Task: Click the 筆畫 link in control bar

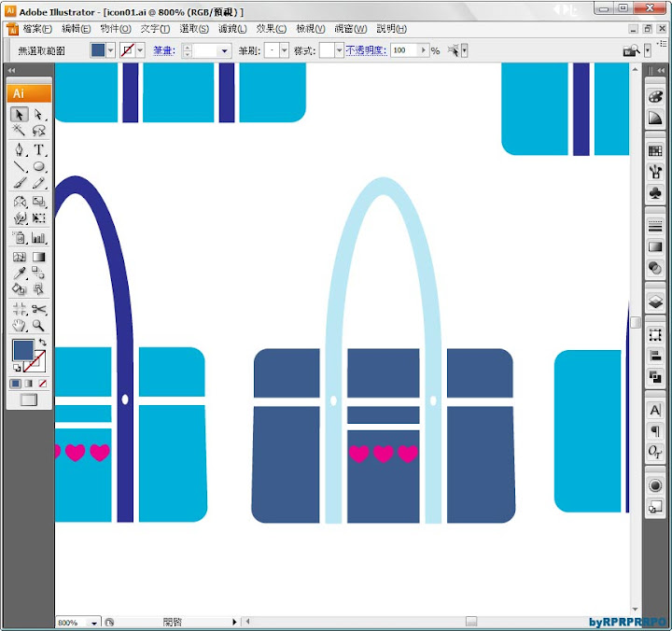Action: pos(164,50)
